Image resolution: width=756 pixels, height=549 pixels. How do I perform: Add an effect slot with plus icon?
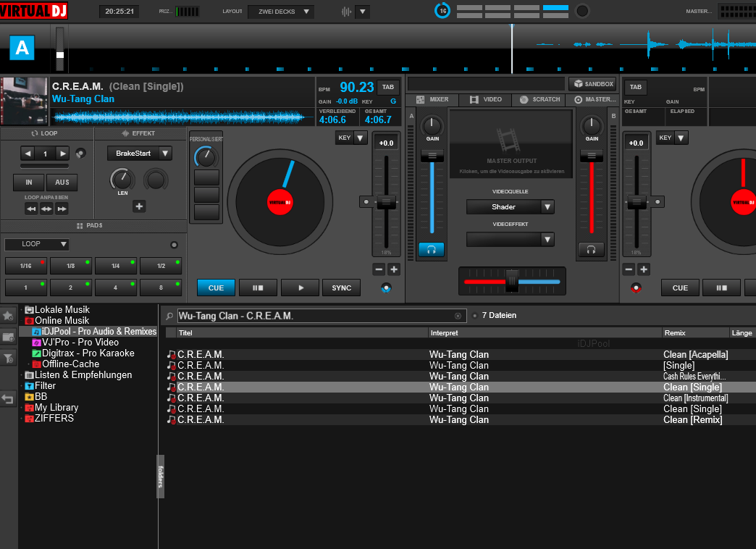139,206
